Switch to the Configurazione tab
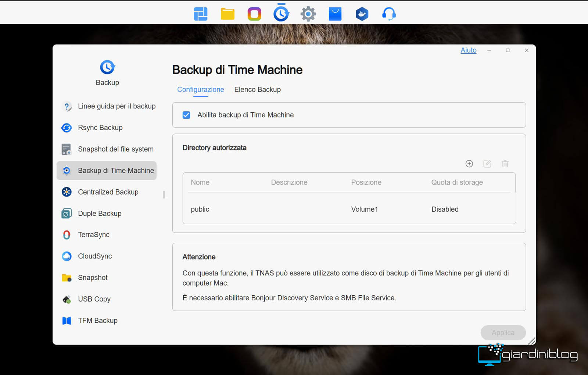This screenshot has height=375, width=588. click(201, 89)
